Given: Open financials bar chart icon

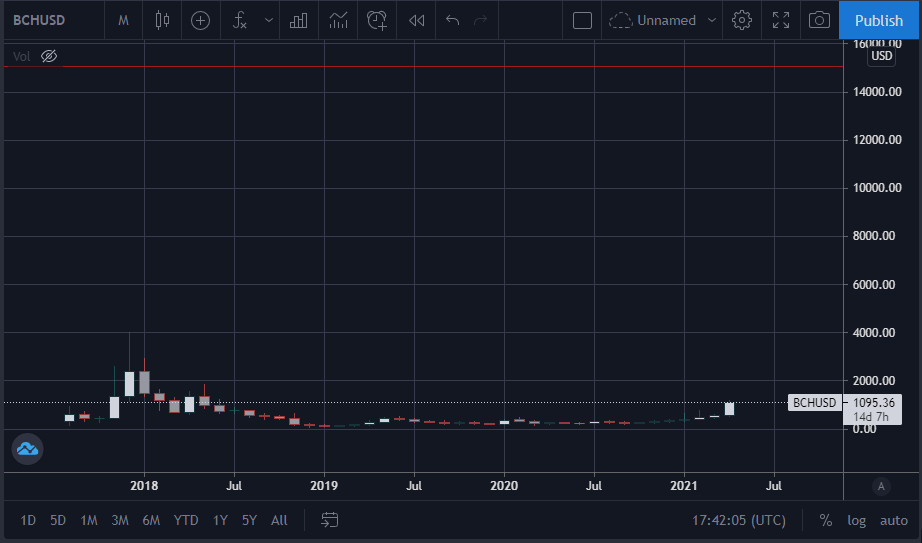Looking at the screenshot, I should coord(299,21).
